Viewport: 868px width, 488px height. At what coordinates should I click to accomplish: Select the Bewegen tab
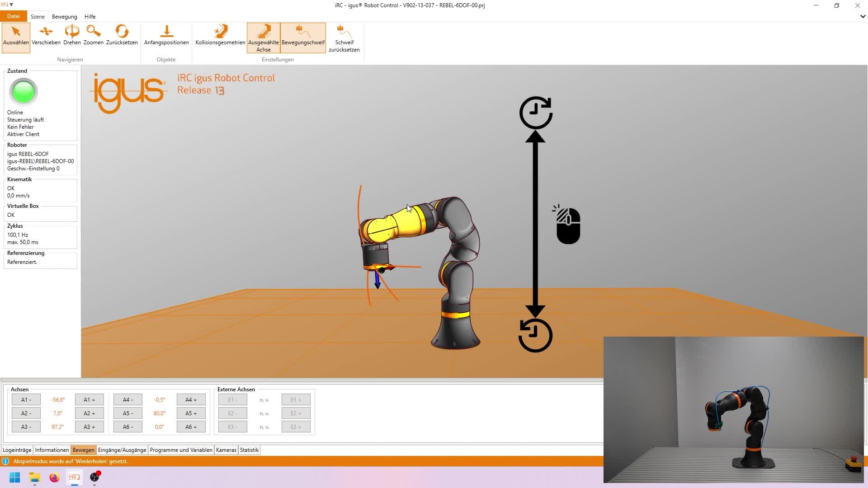[x=84, y=450]
